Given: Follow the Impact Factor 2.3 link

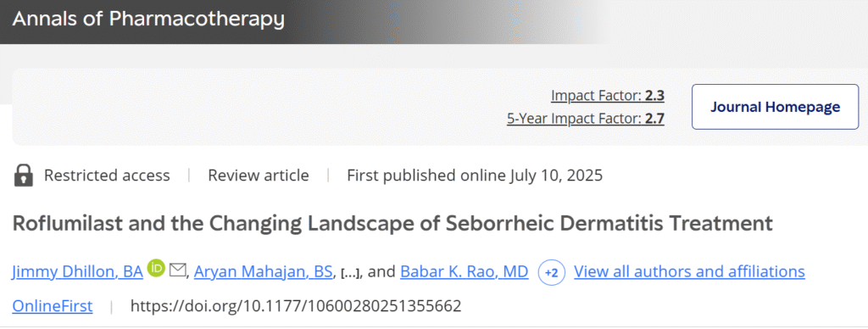Looking at the screenshot, I should (x=607, y=95).
